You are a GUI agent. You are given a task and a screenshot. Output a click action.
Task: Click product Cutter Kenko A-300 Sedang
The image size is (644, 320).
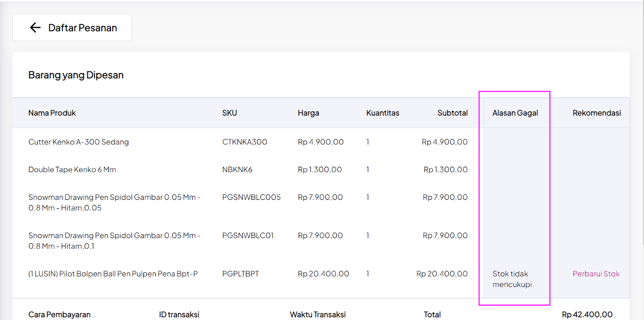tap(78, 142)
